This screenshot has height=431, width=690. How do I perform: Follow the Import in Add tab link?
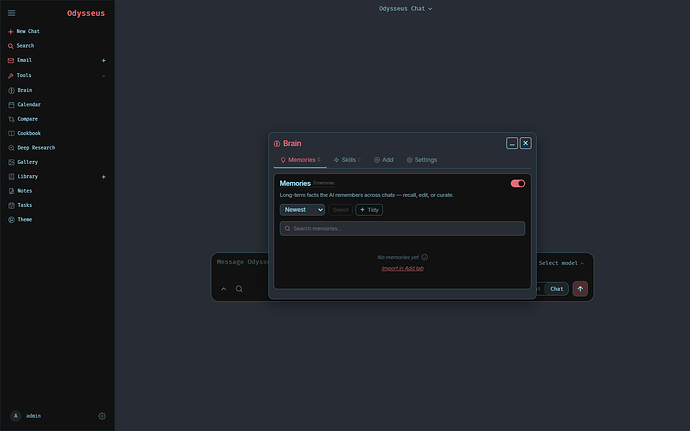(403, 269)
